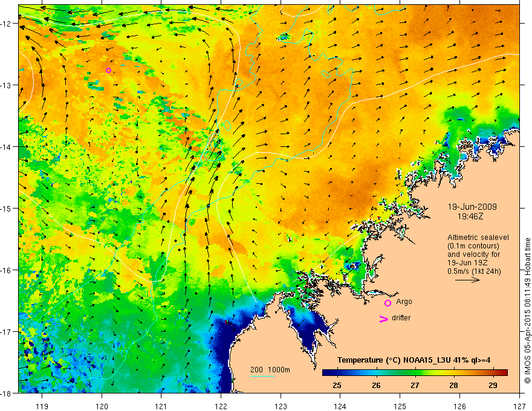Click the latitude axis label -16
The width and height of the screenshot is (532, 411).
point(6,270)
